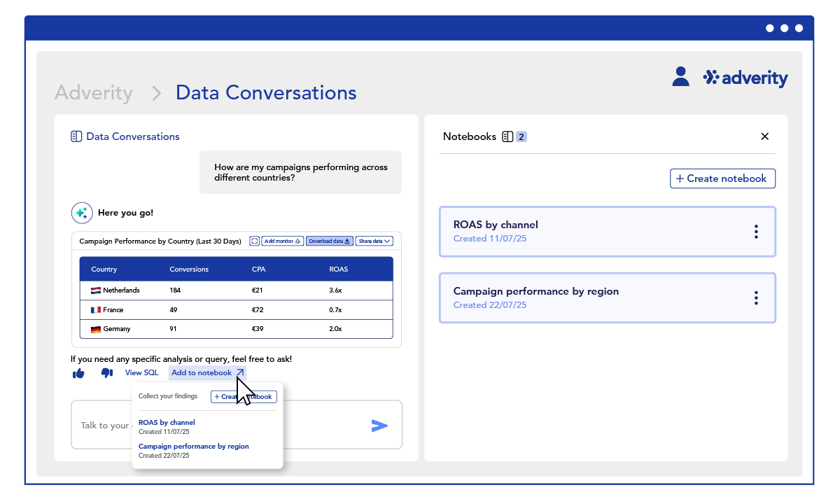Click the notebook icon beside the Notebooks title
Viewport: 840px width, 504px height.
tap(508, 136)
